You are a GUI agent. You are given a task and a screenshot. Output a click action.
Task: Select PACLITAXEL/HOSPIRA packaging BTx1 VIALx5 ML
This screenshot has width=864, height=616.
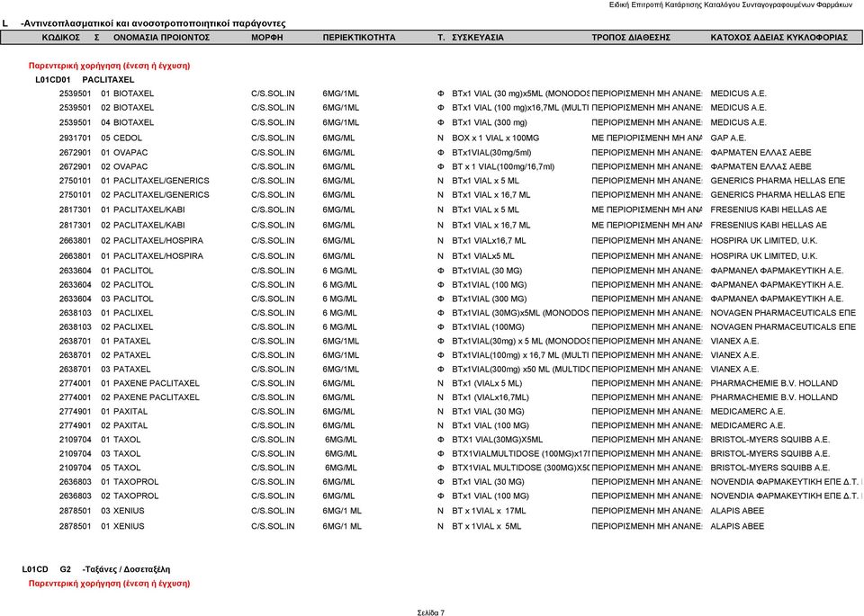482,256
